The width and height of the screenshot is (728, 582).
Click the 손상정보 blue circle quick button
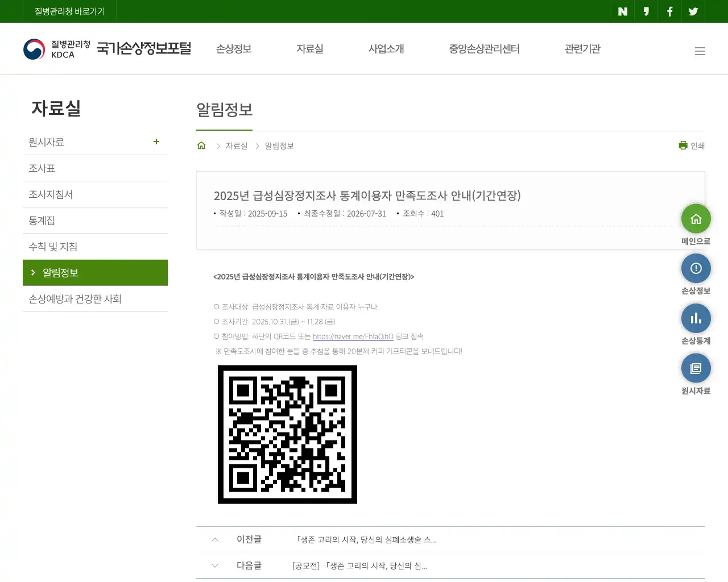pyautogui.click(x=696, y=268)
